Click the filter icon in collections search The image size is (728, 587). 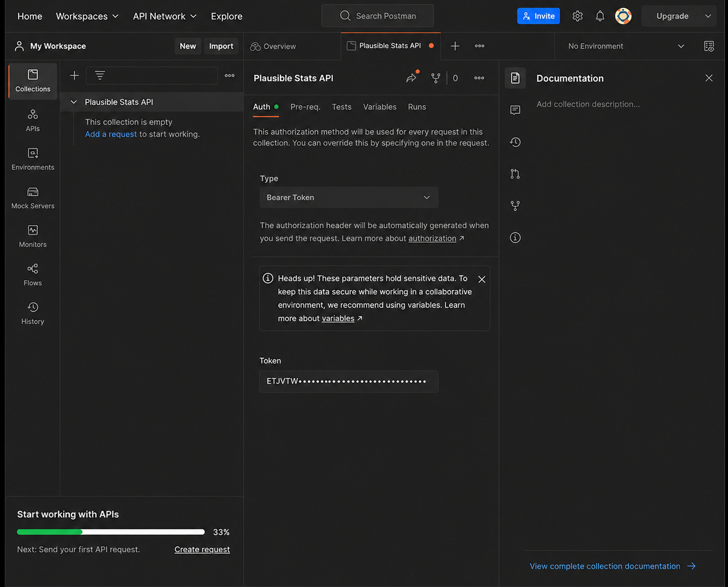(100, 75)
